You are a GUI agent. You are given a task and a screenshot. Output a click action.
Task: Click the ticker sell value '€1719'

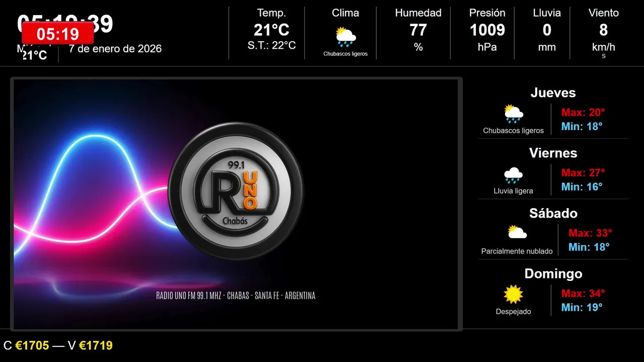(x=96, y=346)
